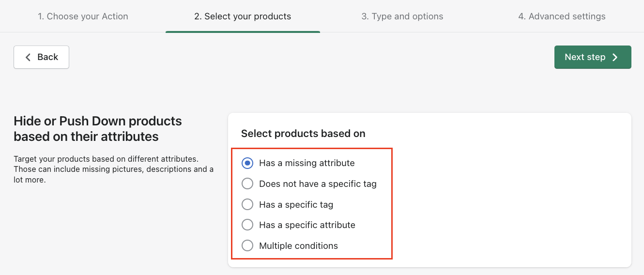Select the 'Has a specific tag' radio button
The width and height of the screenshot is (644, 275).
(247, 204)
